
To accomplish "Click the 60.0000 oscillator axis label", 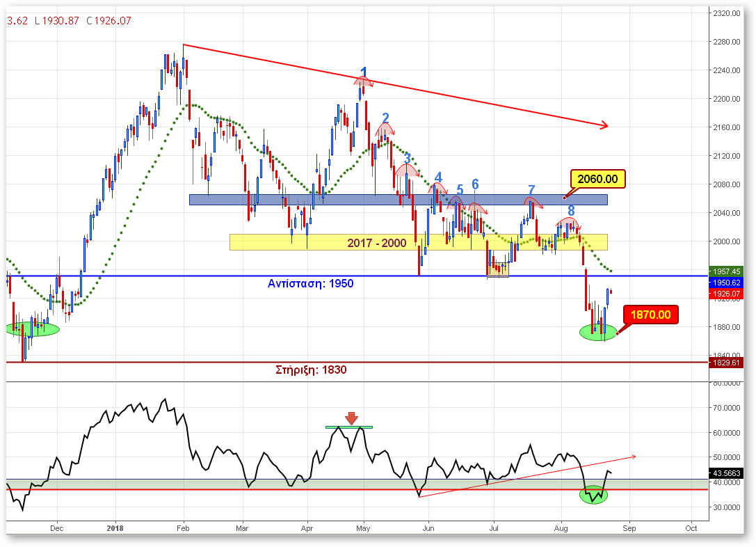I will [x=727, y=433].
